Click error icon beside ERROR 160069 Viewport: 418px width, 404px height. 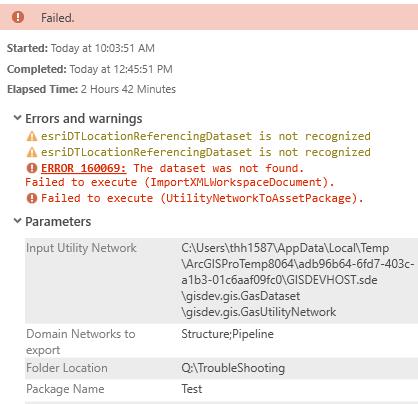pos(32,168)
